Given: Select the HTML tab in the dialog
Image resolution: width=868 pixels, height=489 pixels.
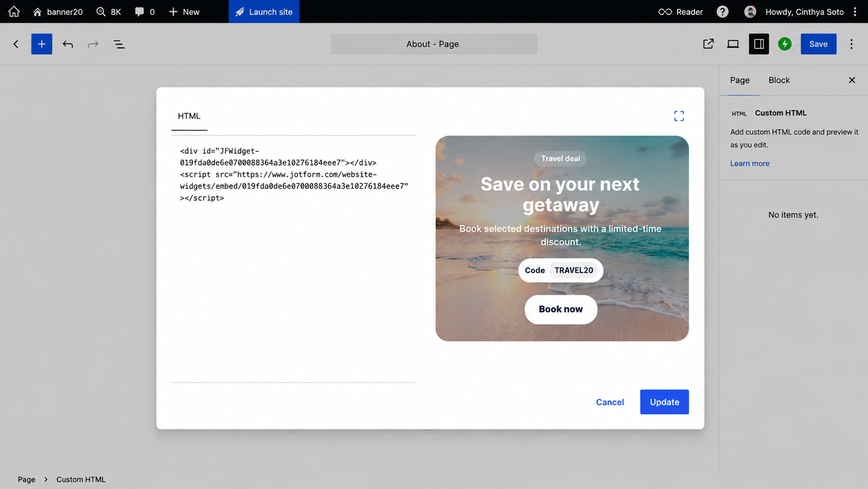Looking at the screenshot, I should (189, 116).
